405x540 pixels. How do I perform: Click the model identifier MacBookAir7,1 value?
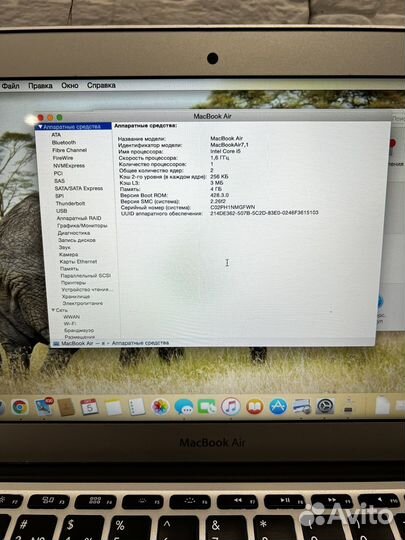click(x=229, y=145)
